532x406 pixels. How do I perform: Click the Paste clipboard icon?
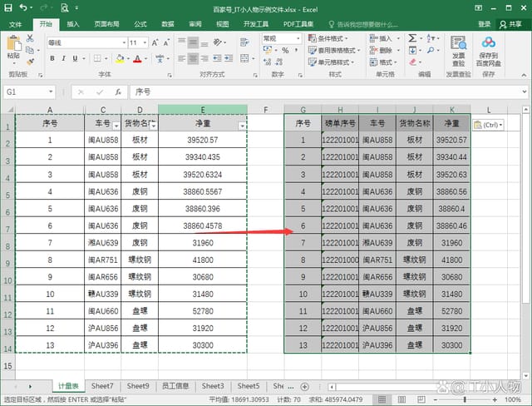pyautogui.click(x=14, y=44)
